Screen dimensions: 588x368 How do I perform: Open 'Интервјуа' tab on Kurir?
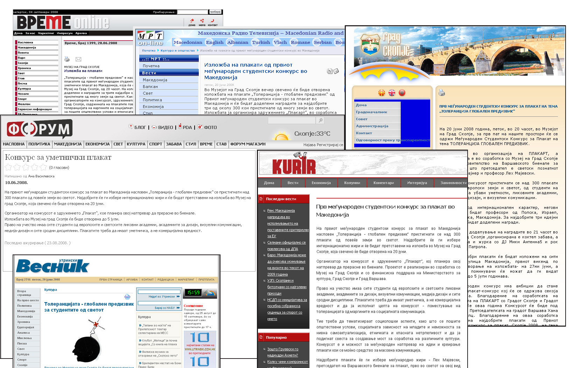(417, 183)
